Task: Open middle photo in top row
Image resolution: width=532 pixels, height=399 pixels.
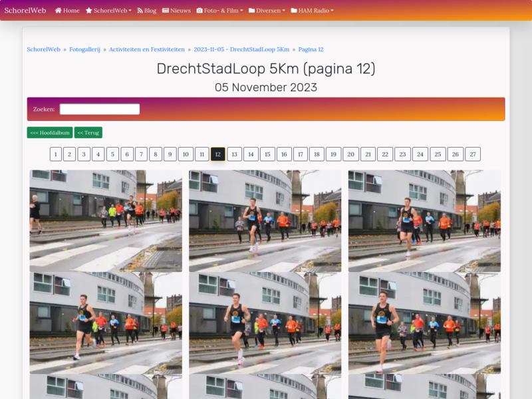Action: click(265, 221)
